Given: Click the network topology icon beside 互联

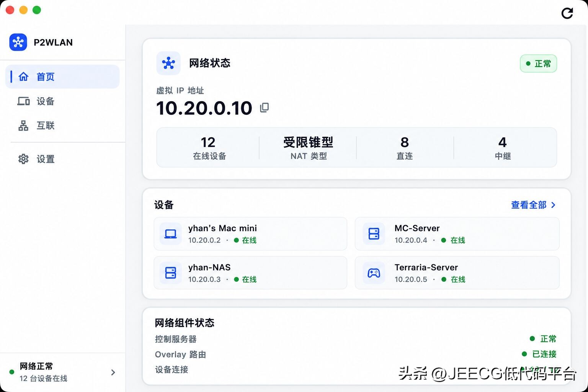Looking at the screenshot, I should click(x=23, y=126).
